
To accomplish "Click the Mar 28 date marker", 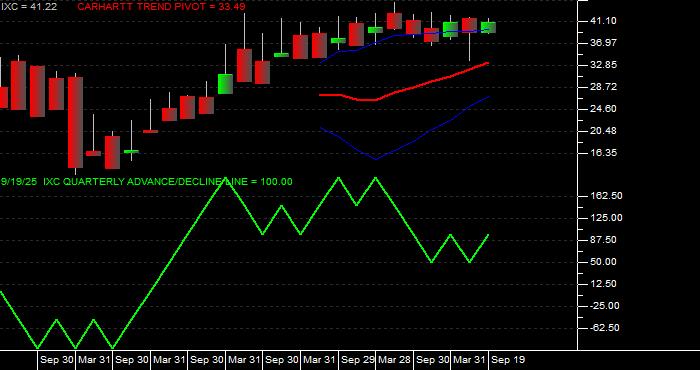I will [394, 360].
